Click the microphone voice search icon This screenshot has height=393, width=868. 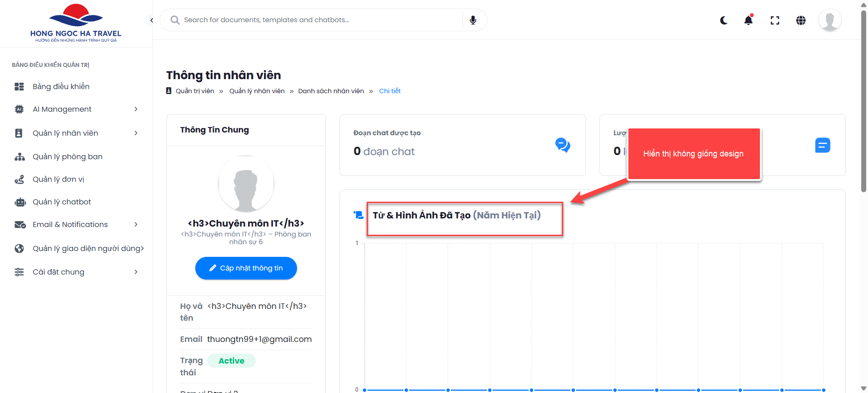click(x=473, y=20)
